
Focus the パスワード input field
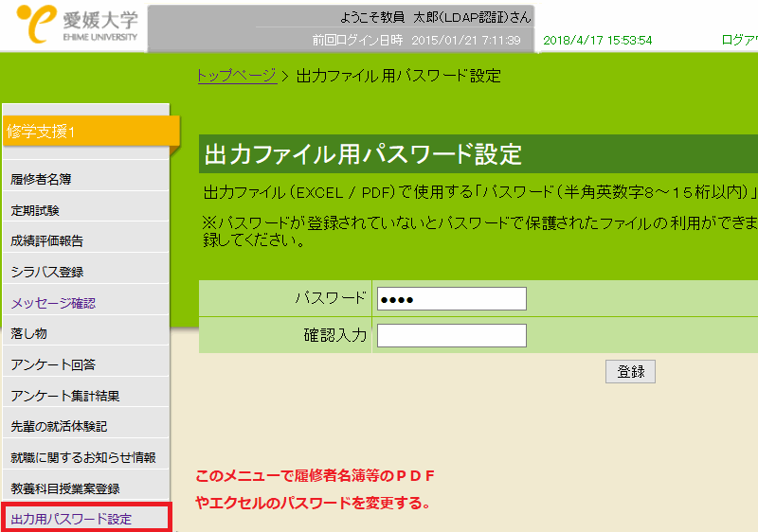451,299
